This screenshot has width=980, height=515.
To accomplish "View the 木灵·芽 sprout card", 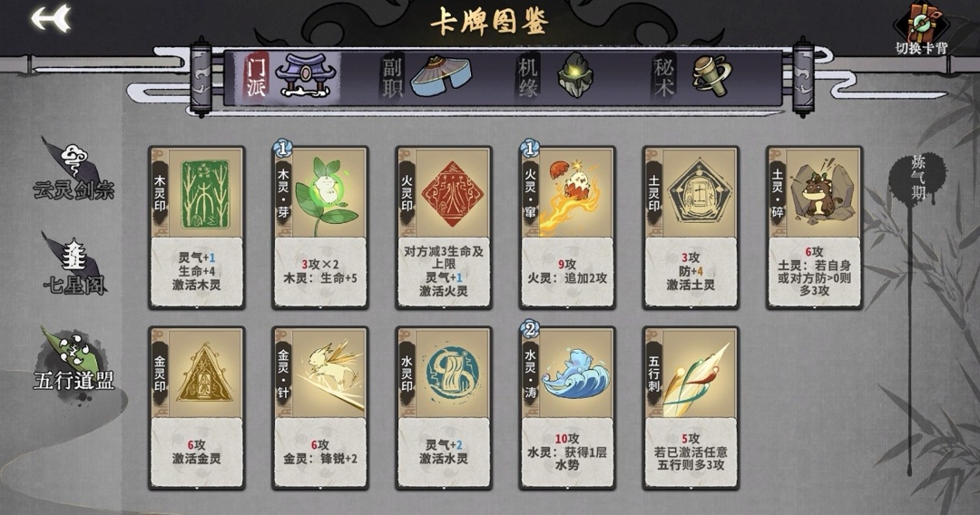I will click(x=320, y=228).
